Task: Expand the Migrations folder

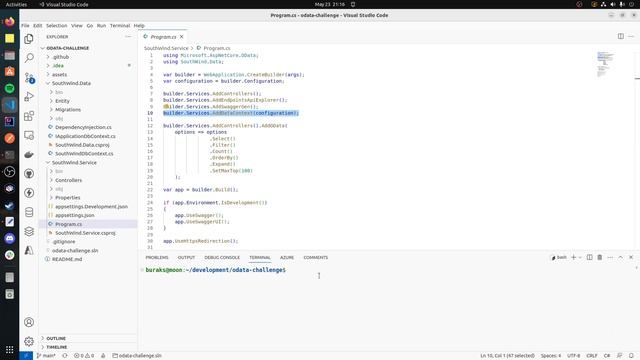Action: 67,109
